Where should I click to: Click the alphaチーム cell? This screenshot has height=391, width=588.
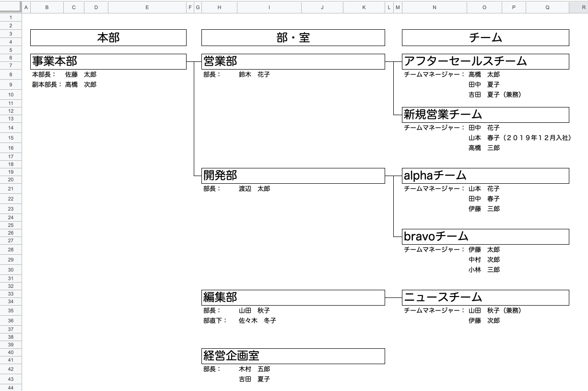pos(485,176)
